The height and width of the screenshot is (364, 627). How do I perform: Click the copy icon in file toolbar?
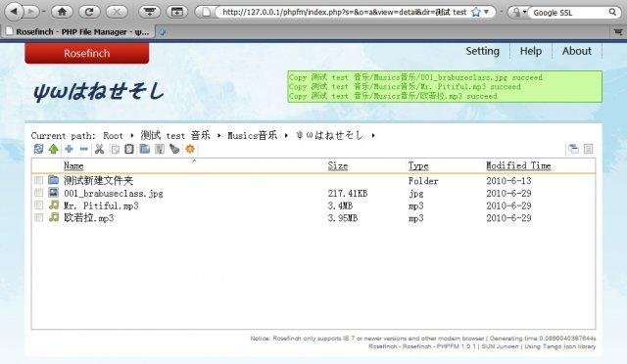coord(115,149)
